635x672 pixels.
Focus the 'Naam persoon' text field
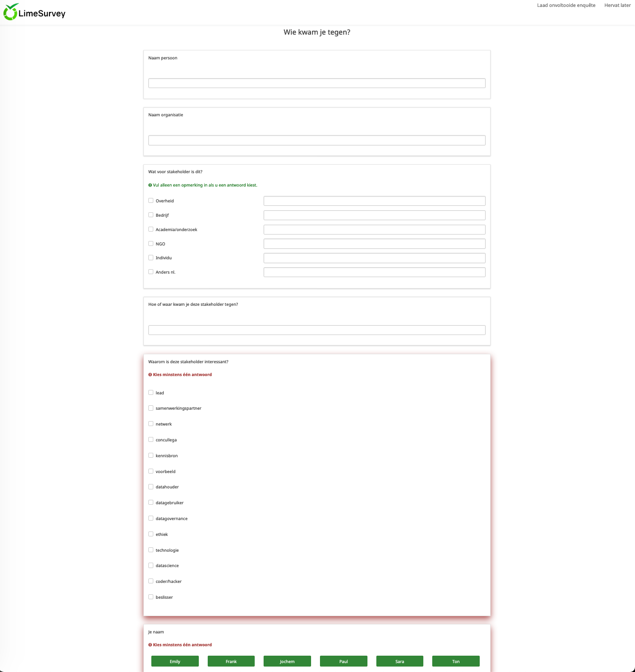(317, 83)
